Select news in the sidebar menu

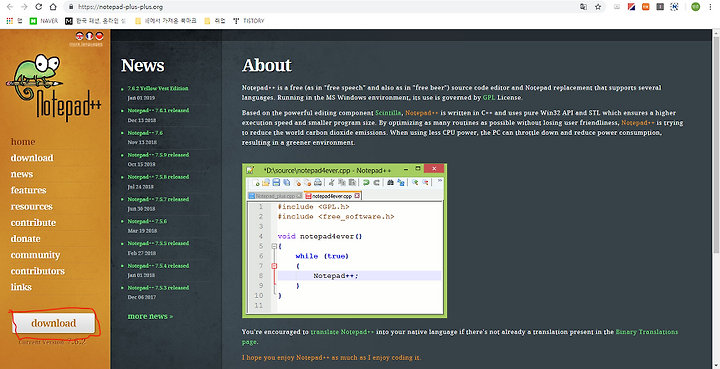point(22,174)
